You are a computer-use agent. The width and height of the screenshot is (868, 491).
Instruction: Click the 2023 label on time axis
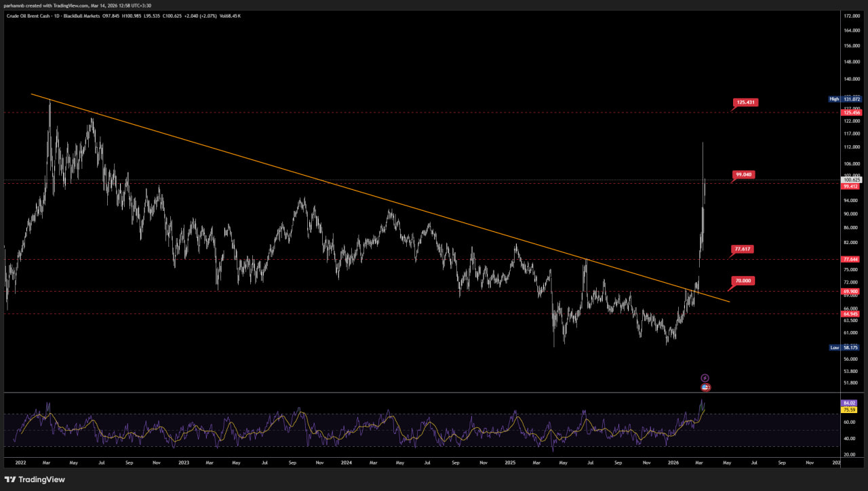(x=184, y=462)
